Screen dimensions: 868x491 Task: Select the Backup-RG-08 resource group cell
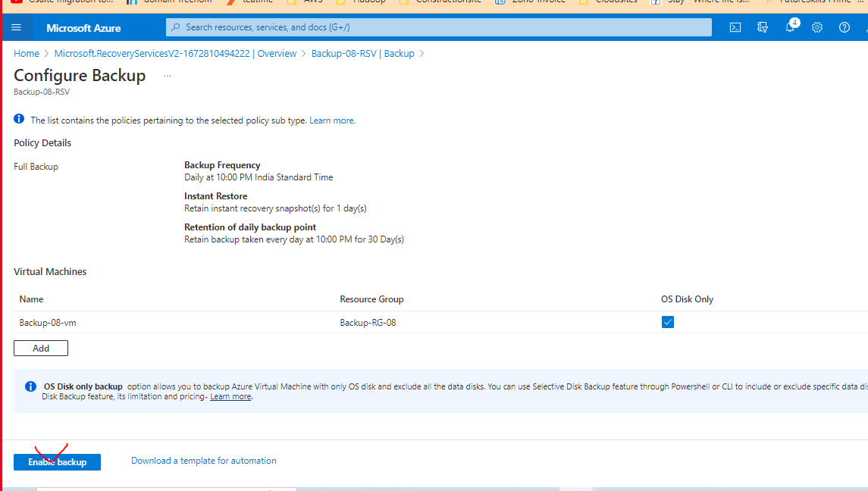368,323
